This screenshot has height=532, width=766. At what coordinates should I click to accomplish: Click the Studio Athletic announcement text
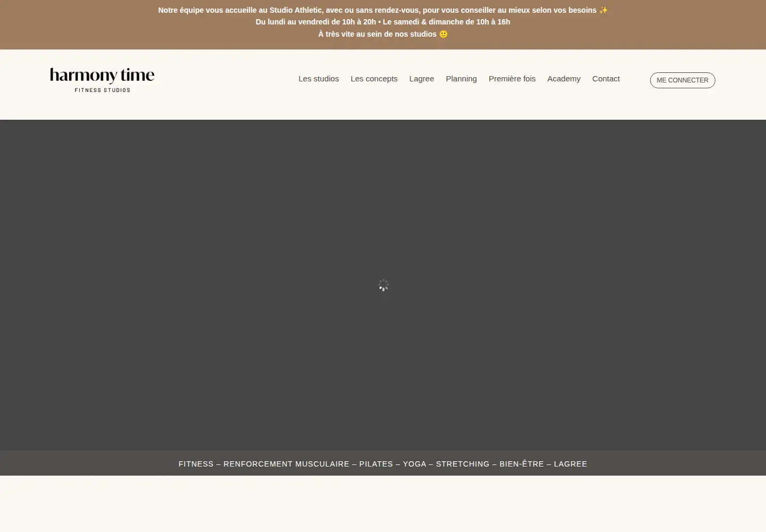(383, 10)
